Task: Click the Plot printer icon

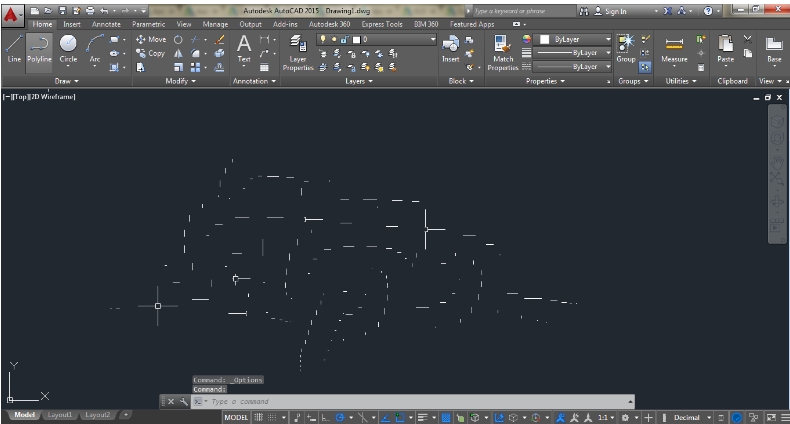Action: [90, 11]
